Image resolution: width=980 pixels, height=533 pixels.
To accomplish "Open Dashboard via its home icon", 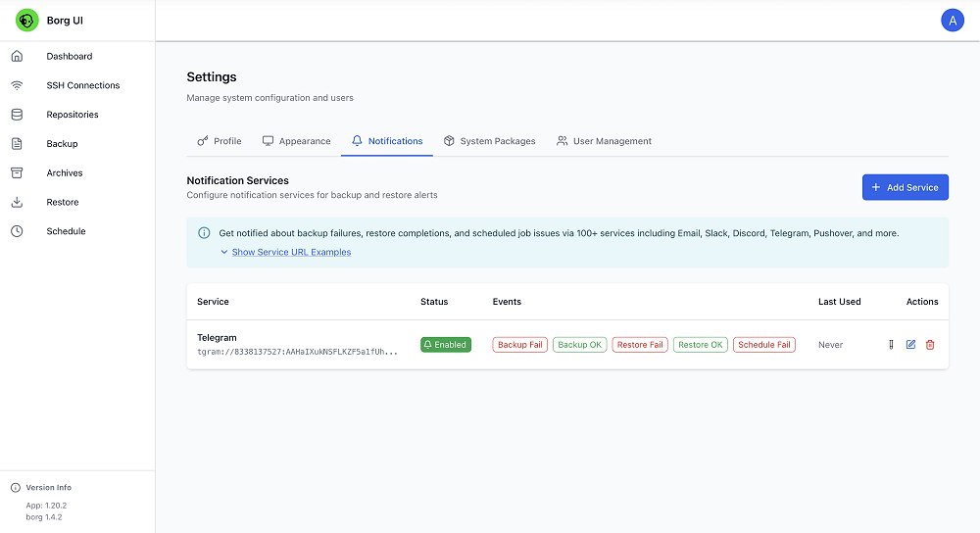I will click(17, 56).
